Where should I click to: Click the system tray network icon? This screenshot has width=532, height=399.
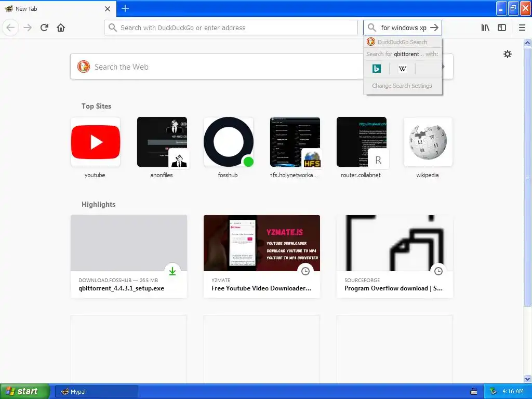point(494,392)
